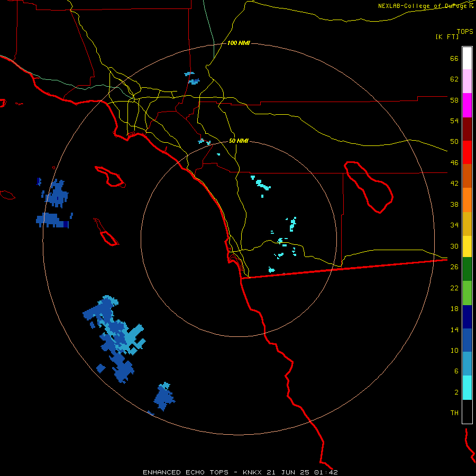
Task: Click the '14' legend value
Action: point(454,329)
